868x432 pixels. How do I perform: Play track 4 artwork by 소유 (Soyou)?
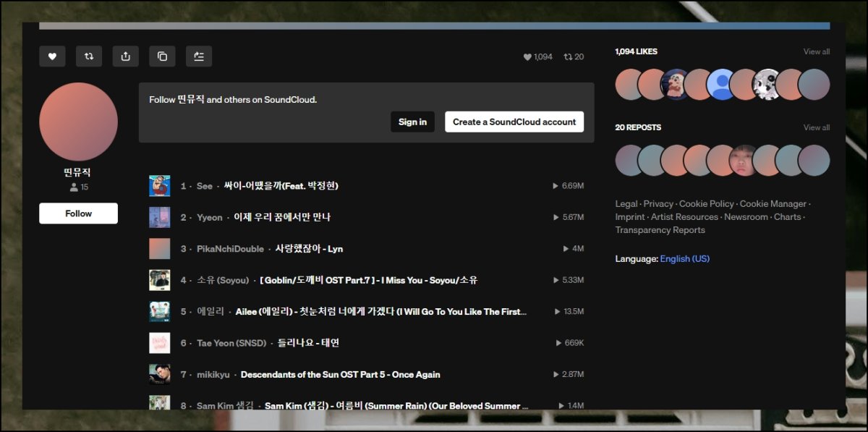pyautogui.click(x=160, y=280)
